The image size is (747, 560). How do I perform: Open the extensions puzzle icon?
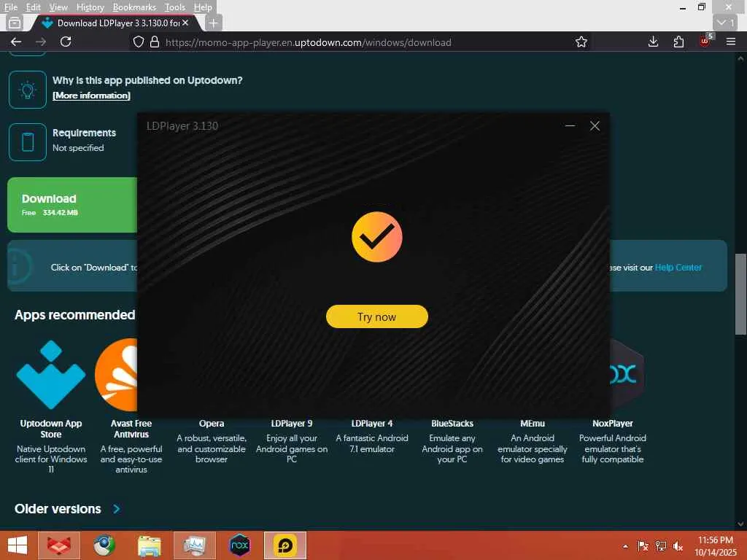[x=678, y=42]
